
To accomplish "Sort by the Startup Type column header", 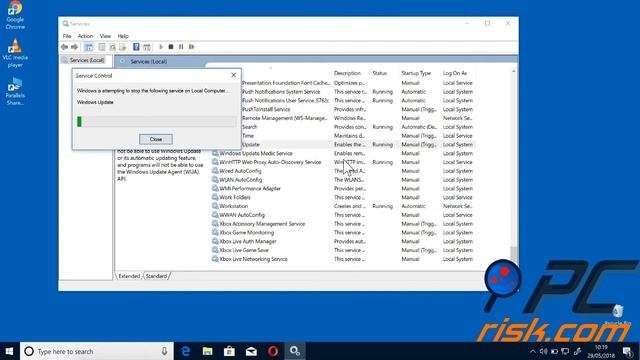I will pos(416,73).
